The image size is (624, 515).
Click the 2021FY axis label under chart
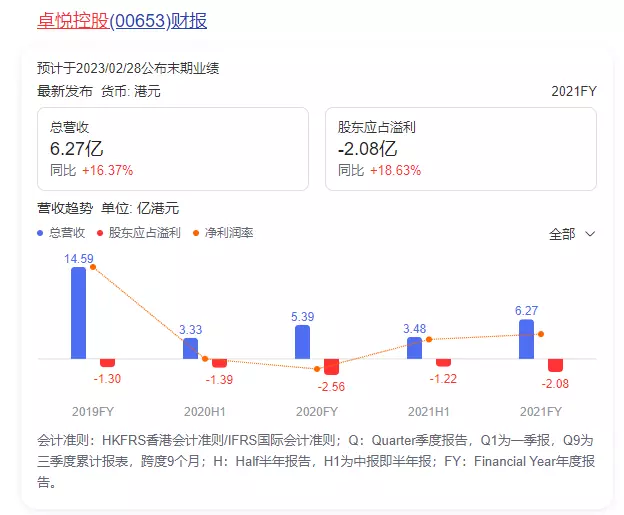click(x=541, y=412)
